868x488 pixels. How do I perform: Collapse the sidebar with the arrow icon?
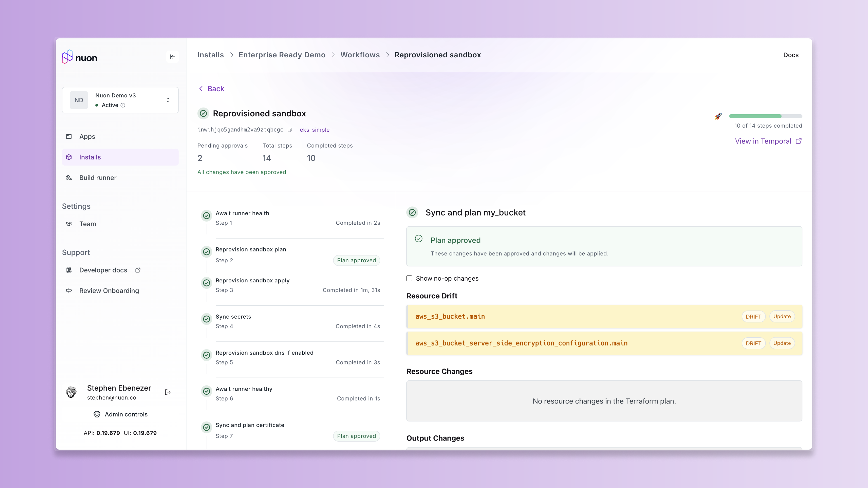(x=172, y=56)
